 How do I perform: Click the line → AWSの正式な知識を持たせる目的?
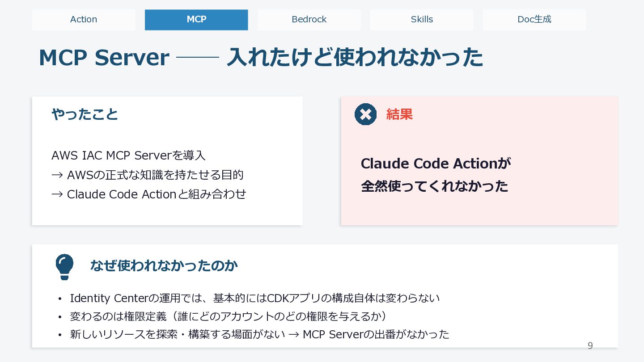(148, 175)
